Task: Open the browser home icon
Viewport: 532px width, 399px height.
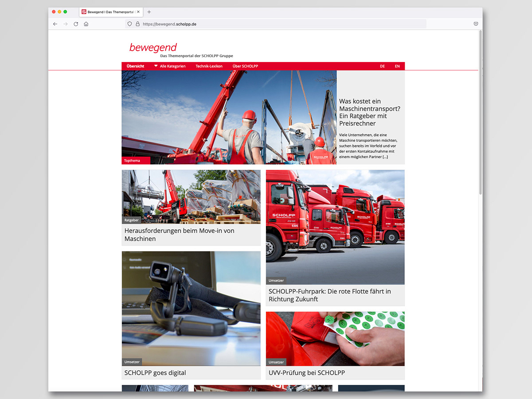Action: pos(86,24)
